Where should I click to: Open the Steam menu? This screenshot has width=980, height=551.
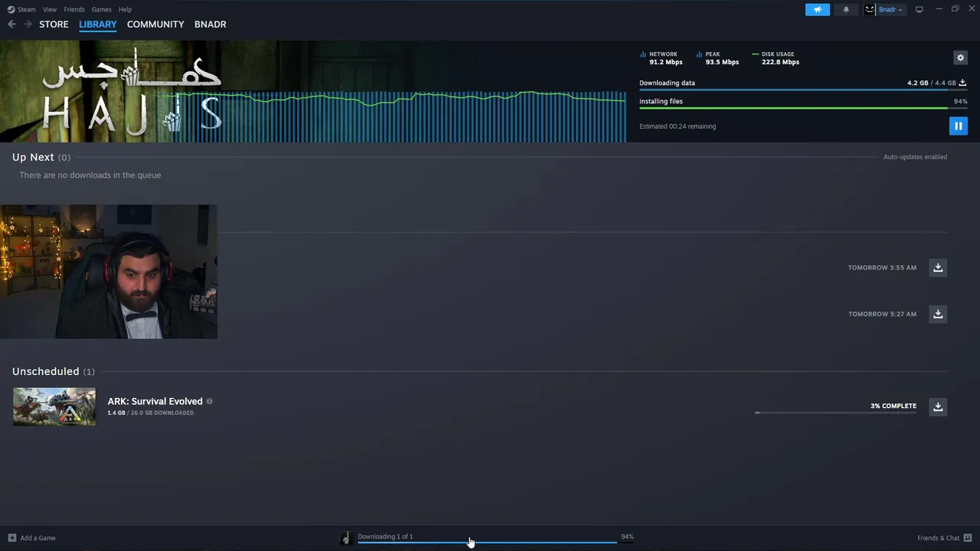(x=27, y=9)
